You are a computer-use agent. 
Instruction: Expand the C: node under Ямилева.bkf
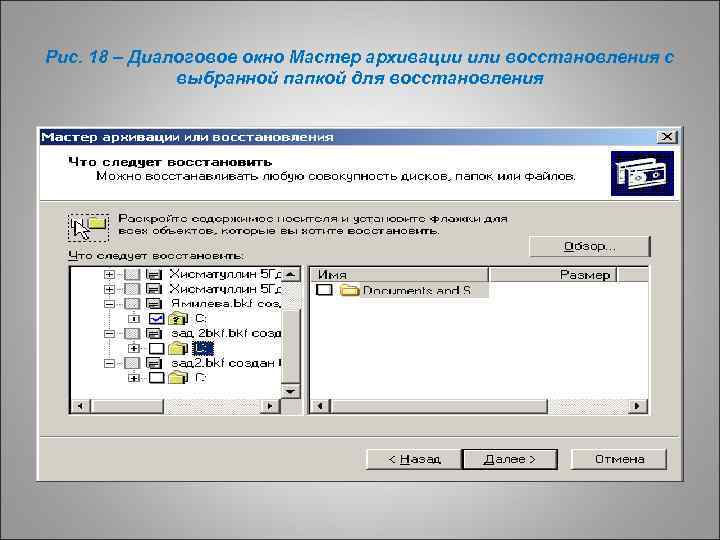134,318
